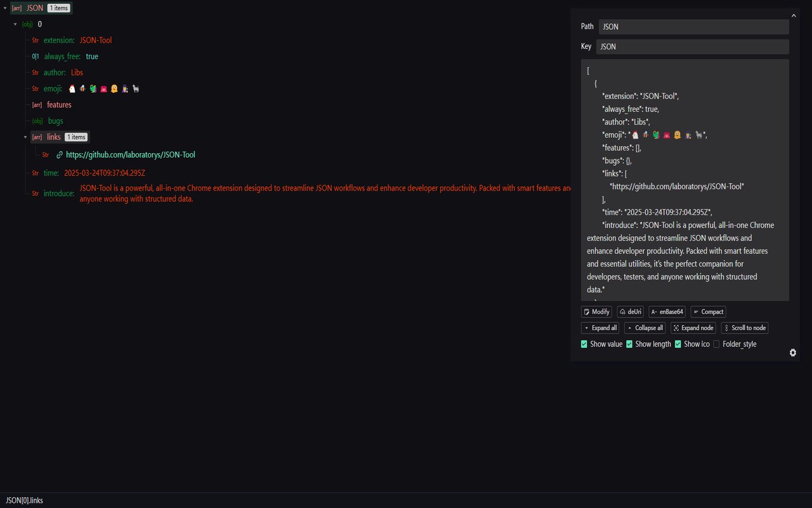Focus the Path input field
The height and width of the screenshot is (508, 812).
pyautogui.click(x=694, y=27)
